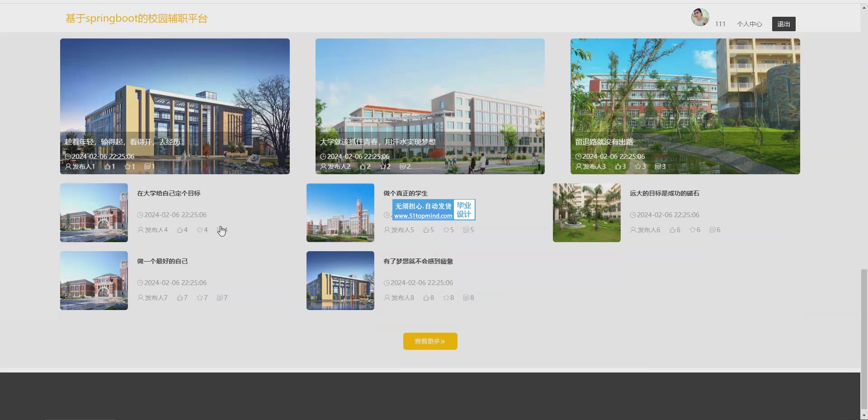Viewport: 868px width, 420px height.
Task: Click comment icon in 发布人7 row
Action: pos(219,298)
